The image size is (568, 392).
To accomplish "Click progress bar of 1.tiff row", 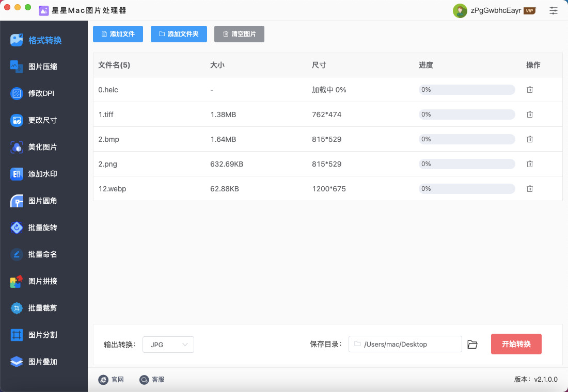I will [467, 115].
